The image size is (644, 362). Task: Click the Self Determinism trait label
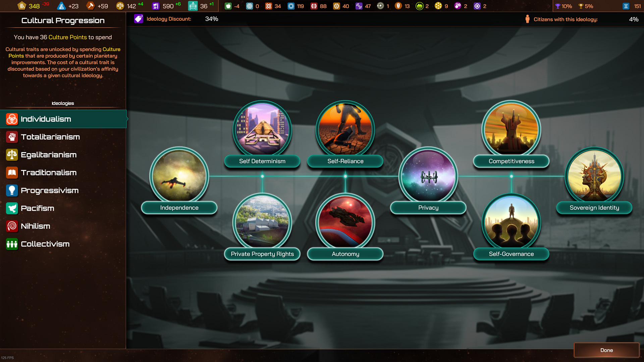coord(262,161)
